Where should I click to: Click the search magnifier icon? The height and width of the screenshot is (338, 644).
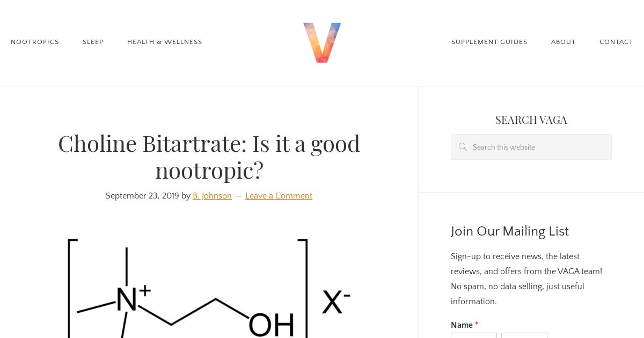(x=463, y=147)
